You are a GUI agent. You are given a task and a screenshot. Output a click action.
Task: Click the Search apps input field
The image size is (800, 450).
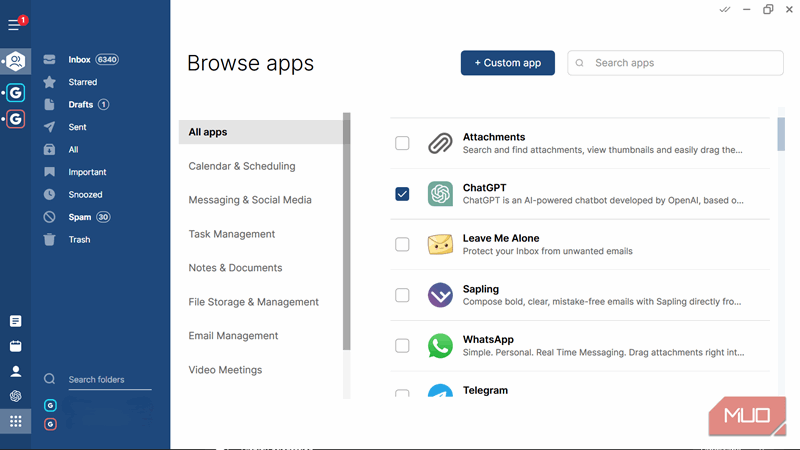676,63
